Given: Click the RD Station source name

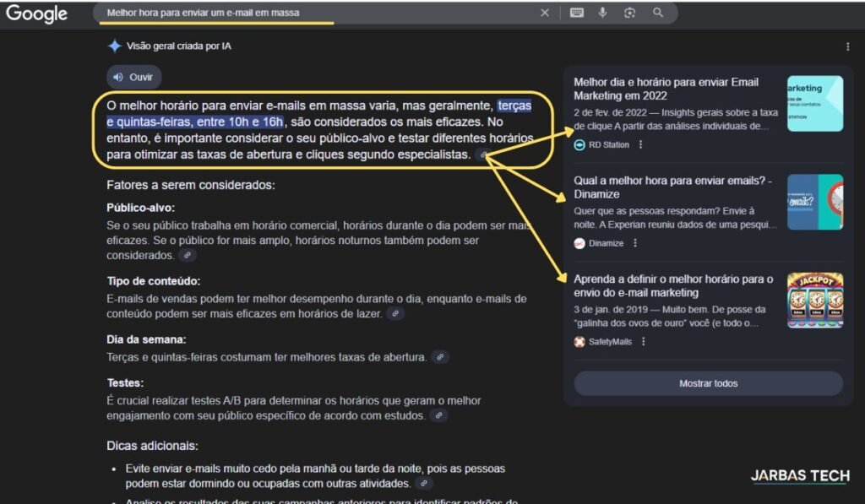Looking at the screenshot, I should tap(608, 145).
